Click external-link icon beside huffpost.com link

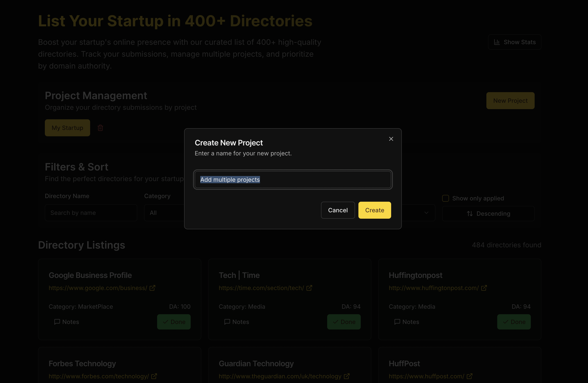point(469,376)
